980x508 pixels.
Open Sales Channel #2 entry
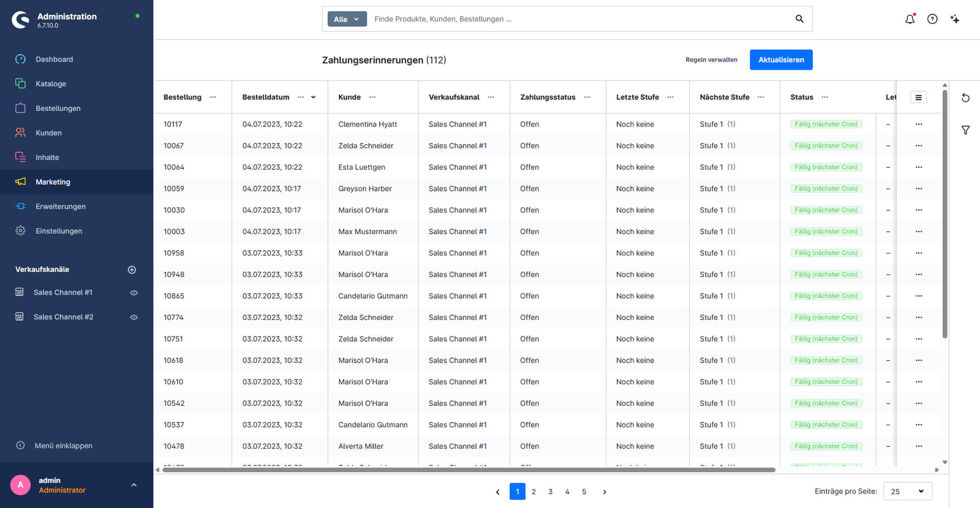tap(64, 317)
